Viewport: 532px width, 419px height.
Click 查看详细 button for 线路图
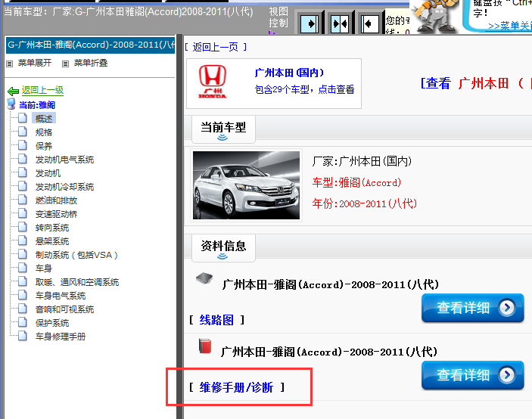[473, 308]
